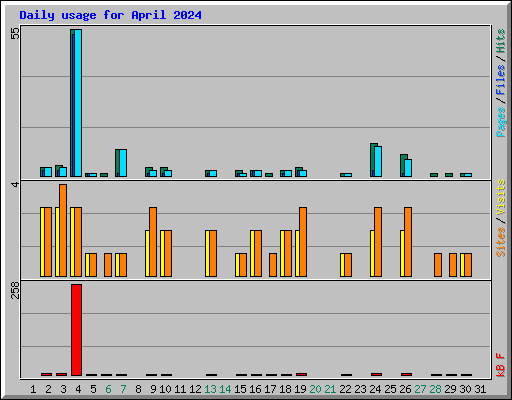Click the cyan Pages bar for day 2
This screenshot has width=512, height=400.
pos(48,172)
